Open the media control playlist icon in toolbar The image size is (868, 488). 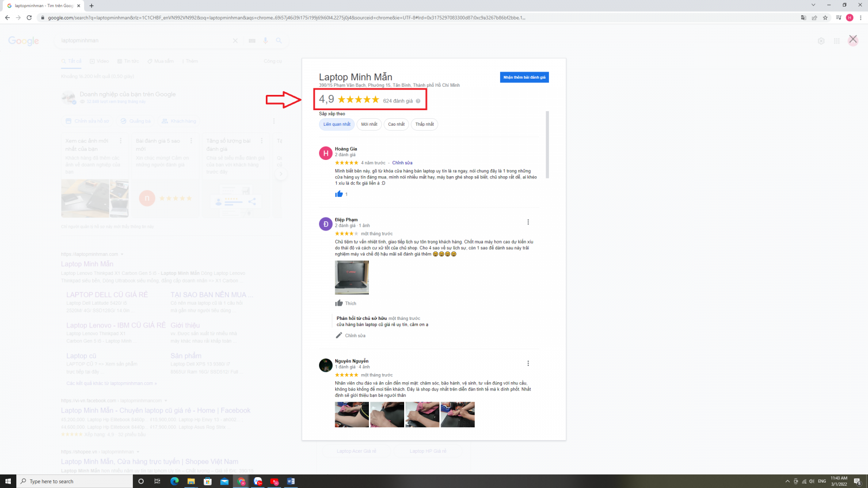coord(839,17)
